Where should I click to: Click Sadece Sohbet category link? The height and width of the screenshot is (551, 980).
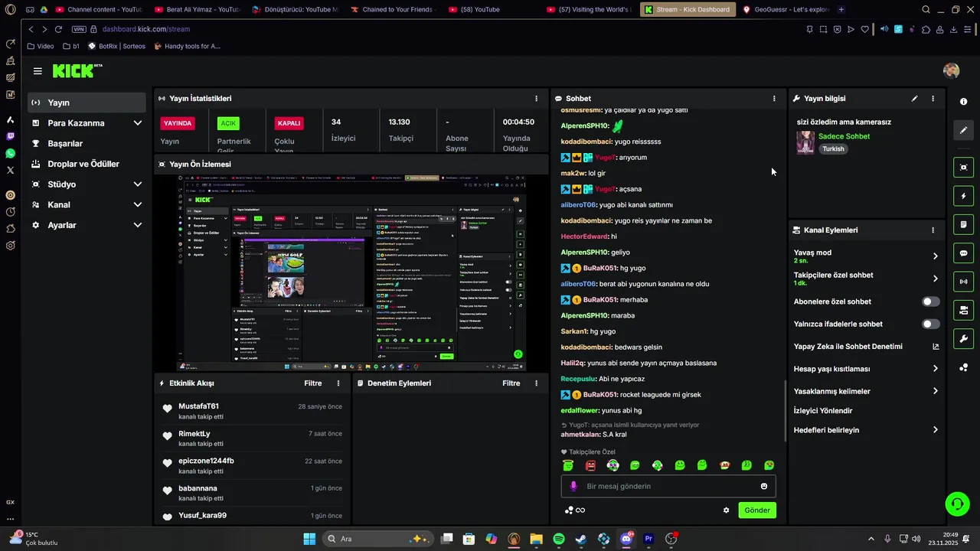pyautogui.click(x=844, y=136)
